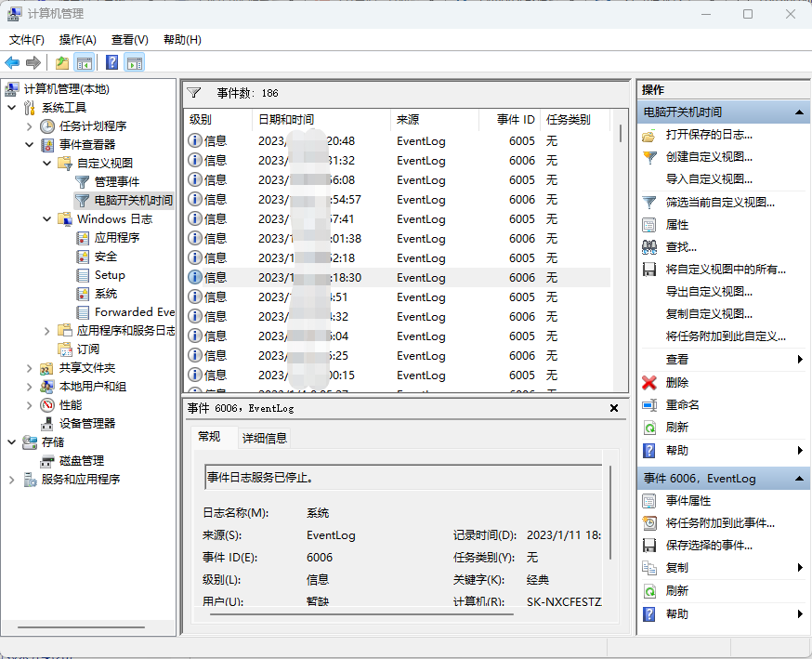Click the Forward arrow toolbar icon
The image size is (812, 659).
[33, 63]
